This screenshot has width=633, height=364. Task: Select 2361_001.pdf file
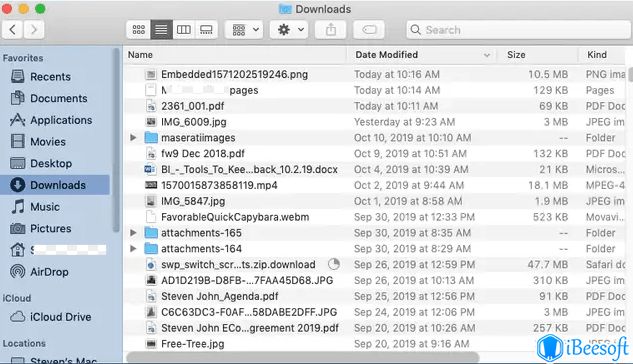point(193,106)
